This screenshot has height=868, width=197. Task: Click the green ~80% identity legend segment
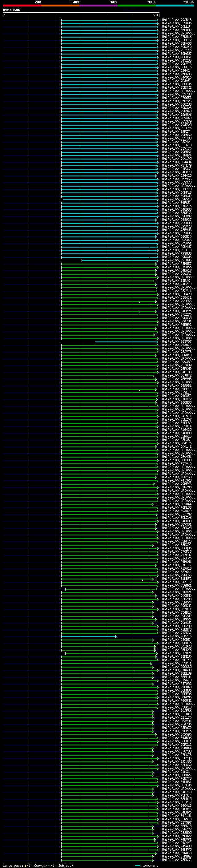137,6
